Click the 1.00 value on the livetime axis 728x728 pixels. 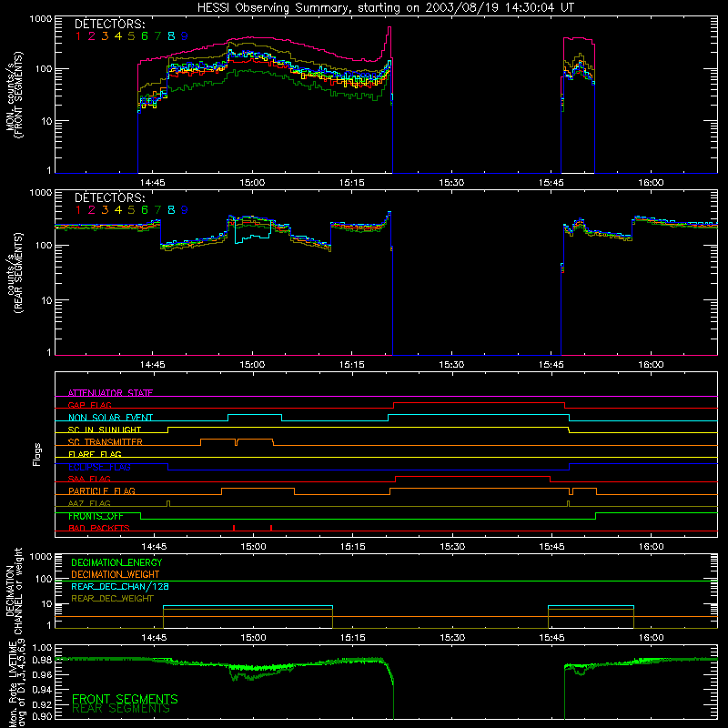(42, 647)
